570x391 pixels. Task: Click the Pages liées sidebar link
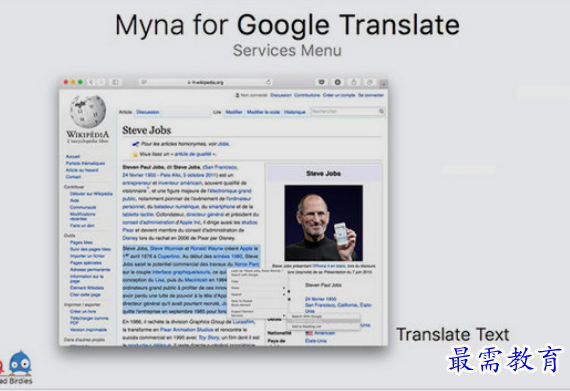pyautogui.click(x=81, y=242)
